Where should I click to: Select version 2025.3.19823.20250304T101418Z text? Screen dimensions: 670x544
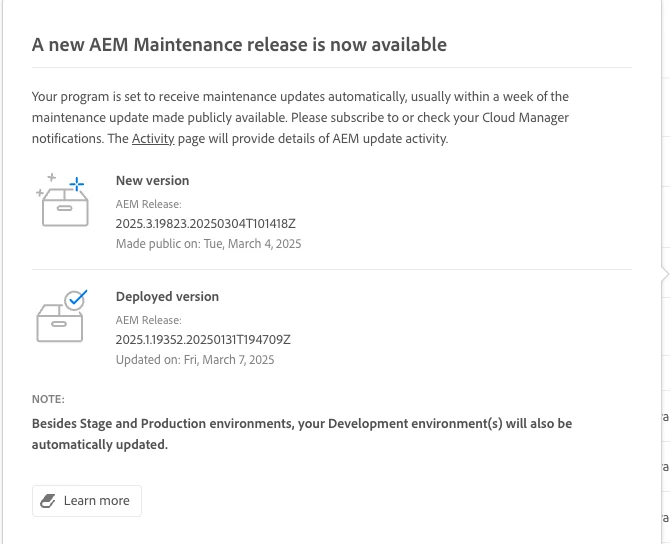pyautogui.click(x=206, y=223)
